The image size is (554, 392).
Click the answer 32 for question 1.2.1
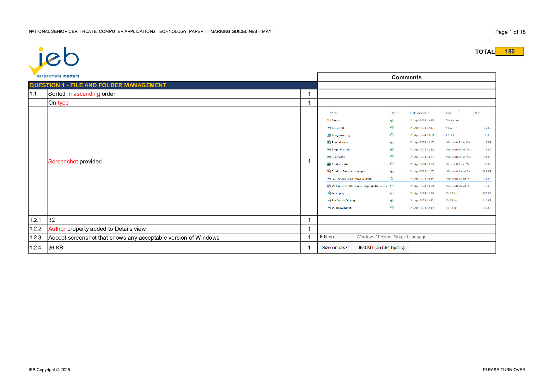pos(52,220)
